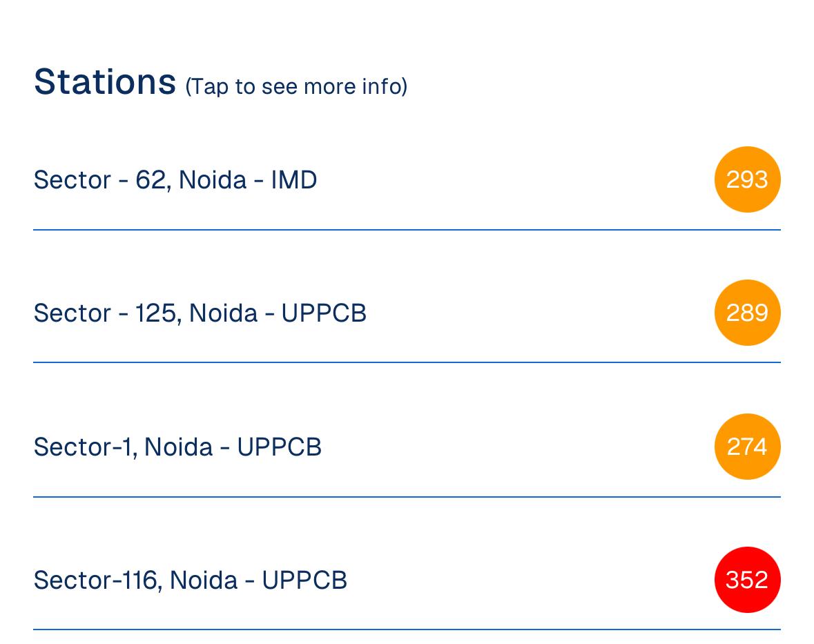Click UPPCB in the Sector-116 row

pyautogui.click(x=304, y=580)
